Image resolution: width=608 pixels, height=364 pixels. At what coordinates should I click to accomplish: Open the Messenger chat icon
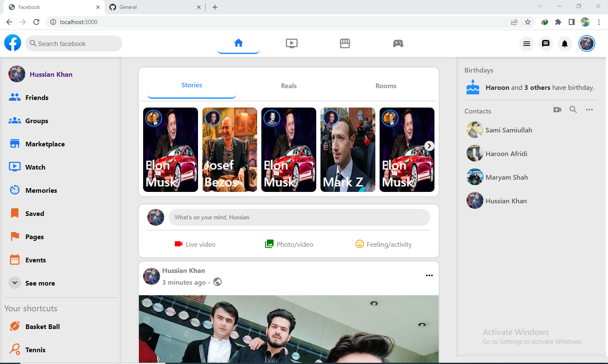tap(546, 43)
